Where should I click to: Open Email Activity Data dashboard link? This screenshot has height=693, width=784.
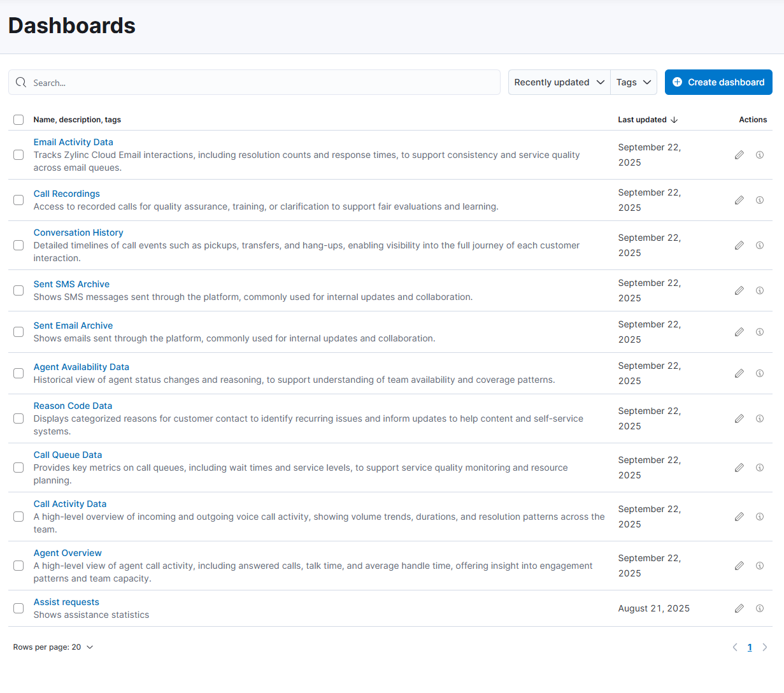(x=73, y=142)
